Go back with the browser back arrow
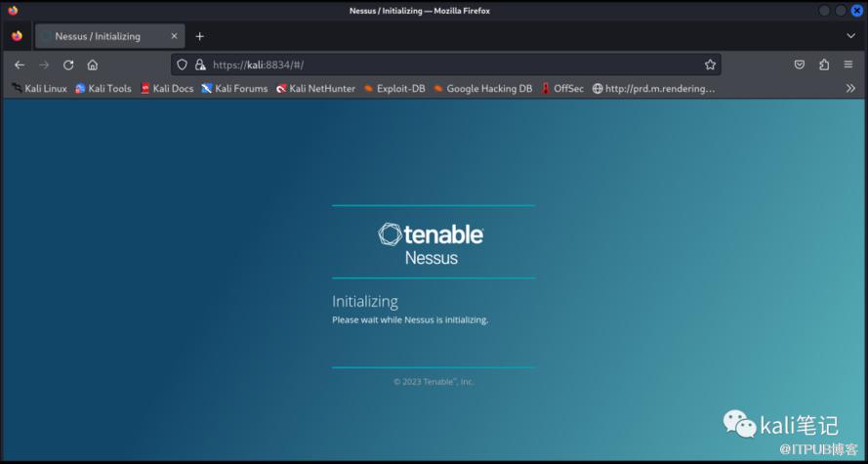Viewport: 868px width, 464px height. pyautogui.click(x=20, y=64)
